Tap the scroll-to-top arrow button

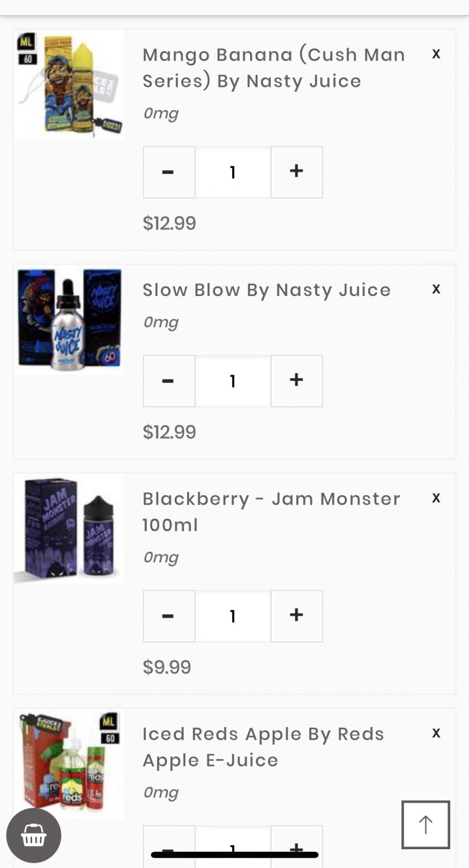(426, 825)
